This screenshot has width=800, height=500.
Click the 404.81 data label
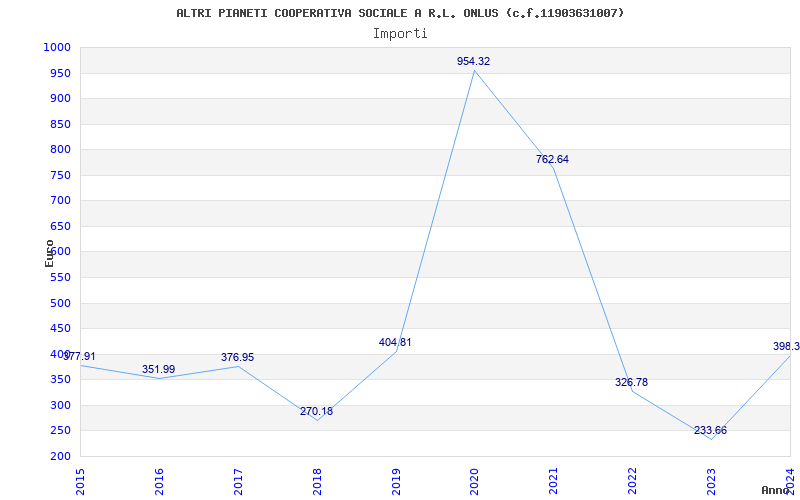pyautogui.click(x=395, y=342)
